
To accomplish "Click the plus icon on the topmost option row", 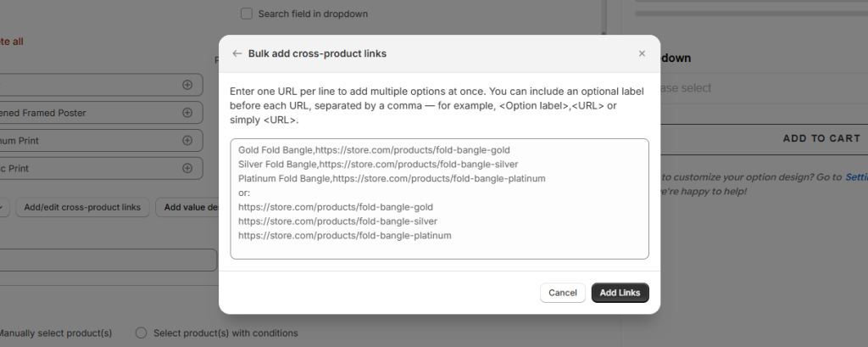I will (x=187, y=85).
